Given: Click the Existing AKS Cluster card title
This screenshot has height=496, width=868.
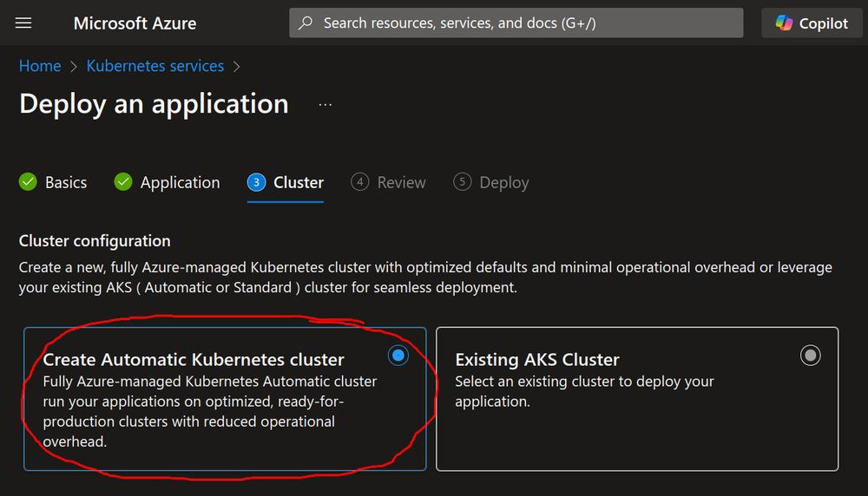Looking at the screenshot, I should click(x=537, y=359).
